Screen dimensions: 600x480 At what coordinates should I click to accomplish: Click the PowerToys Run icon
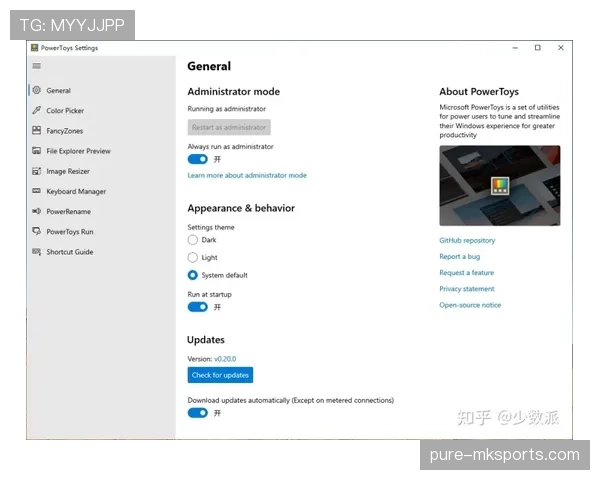click(37, 231)
